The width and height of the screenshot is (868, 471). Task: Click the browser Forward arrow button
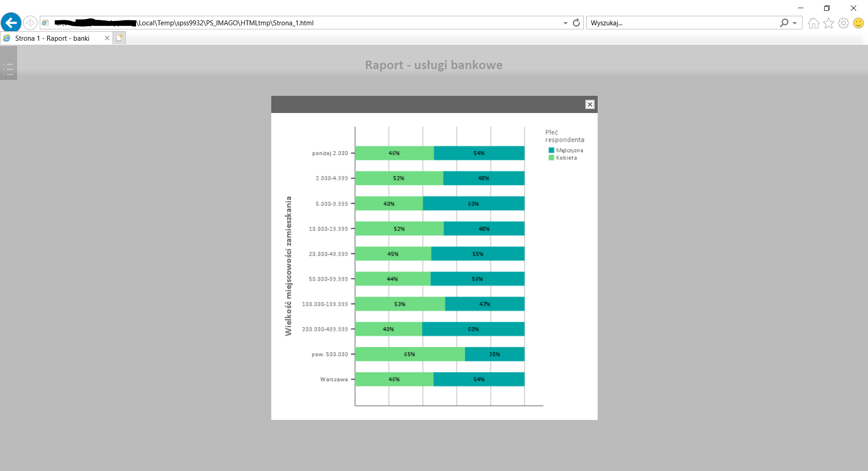[x=30, y=23]
